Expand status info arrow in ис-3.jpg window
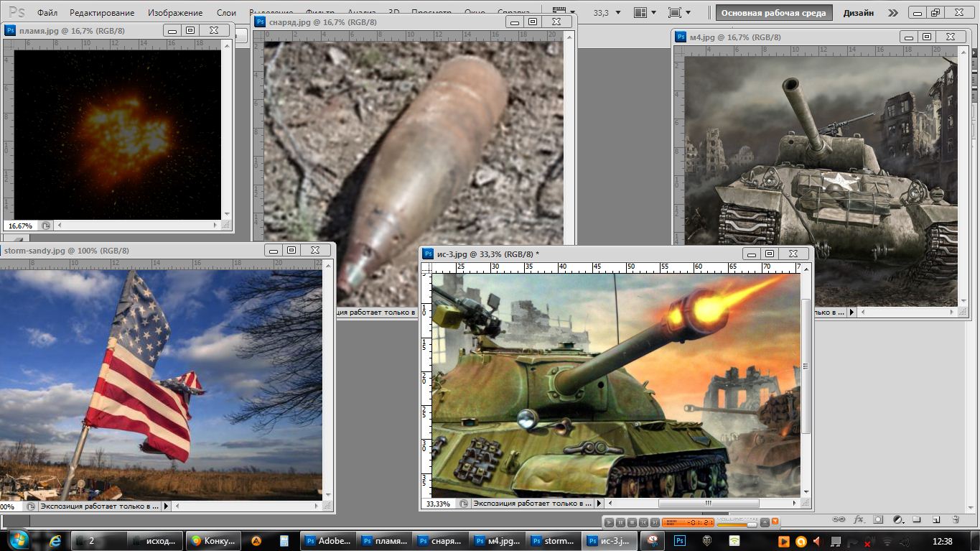 pyautogui.click(x=599, y=504)
